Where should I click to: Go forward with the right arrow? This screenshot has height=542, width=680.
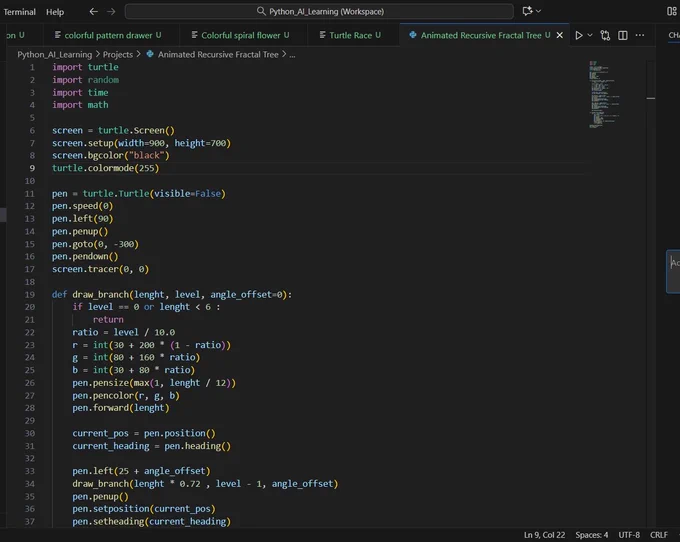click(111, 11)
